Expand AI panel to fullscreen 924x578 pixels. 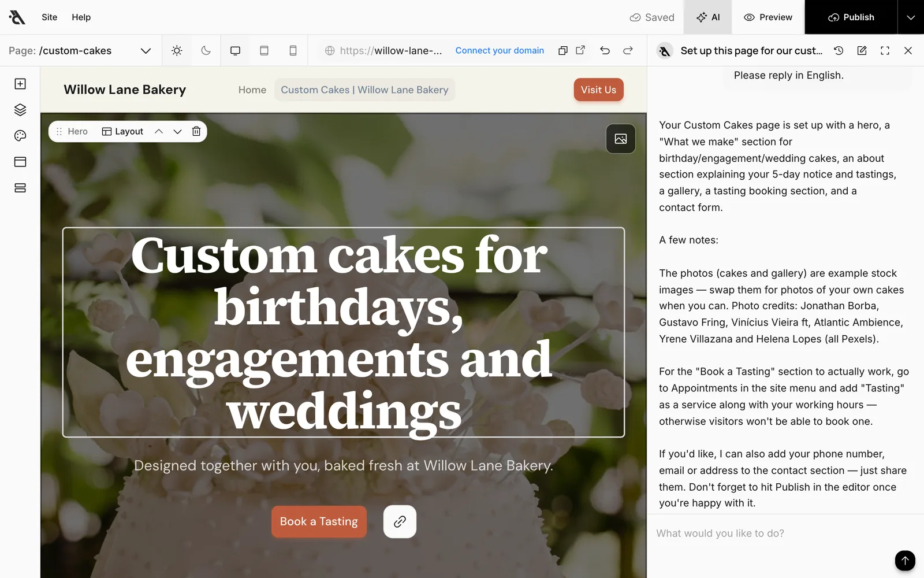click(885, 51)
